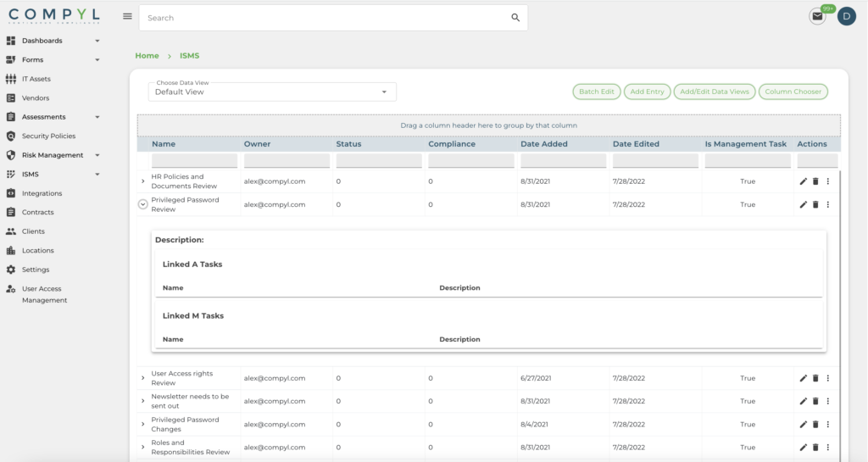Screen dimensions: 868x462
Task: Click pencil icon for Privileged Password Changes
Action: [x=803, y=425]
